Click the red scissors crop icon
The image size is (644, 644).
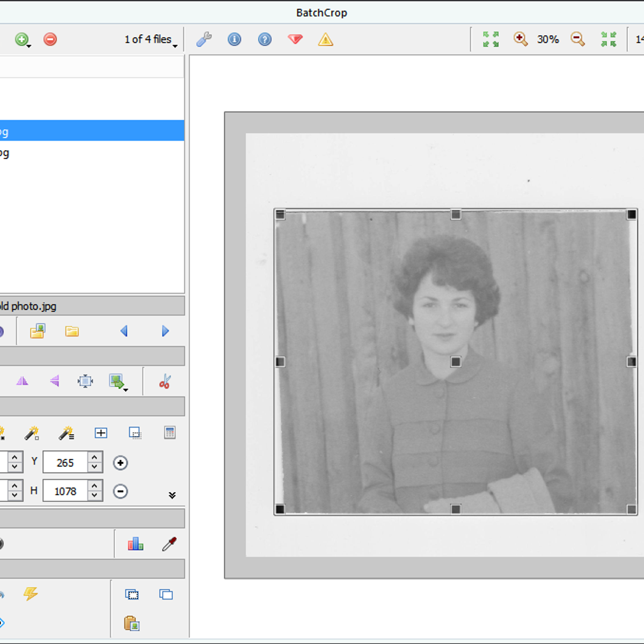pos(165,382)
